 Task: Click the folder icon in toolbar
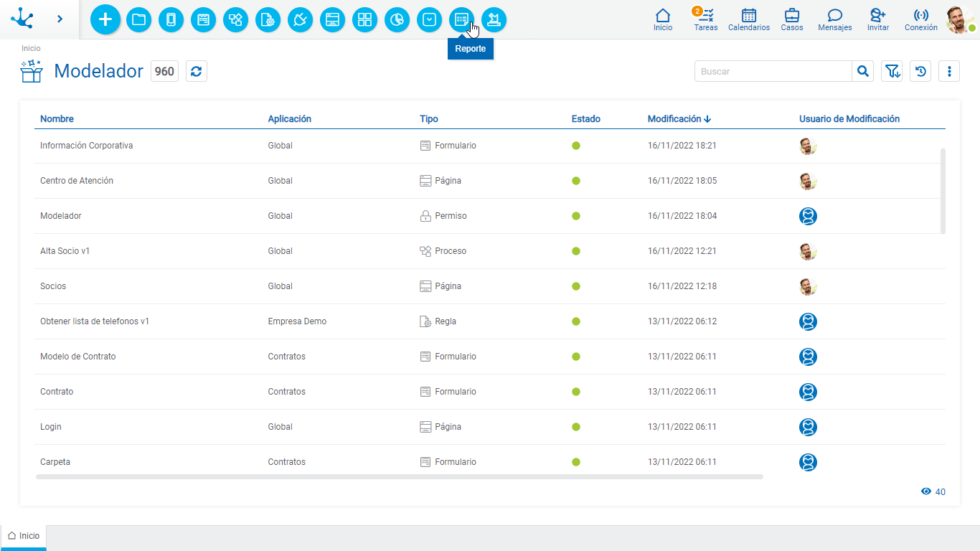138,19
